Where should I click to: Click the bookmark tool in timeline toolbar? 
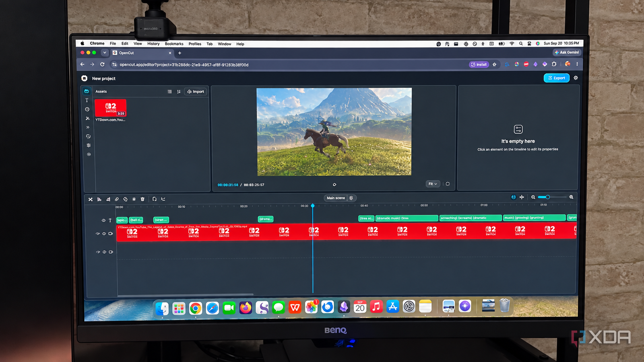[155, 199]
